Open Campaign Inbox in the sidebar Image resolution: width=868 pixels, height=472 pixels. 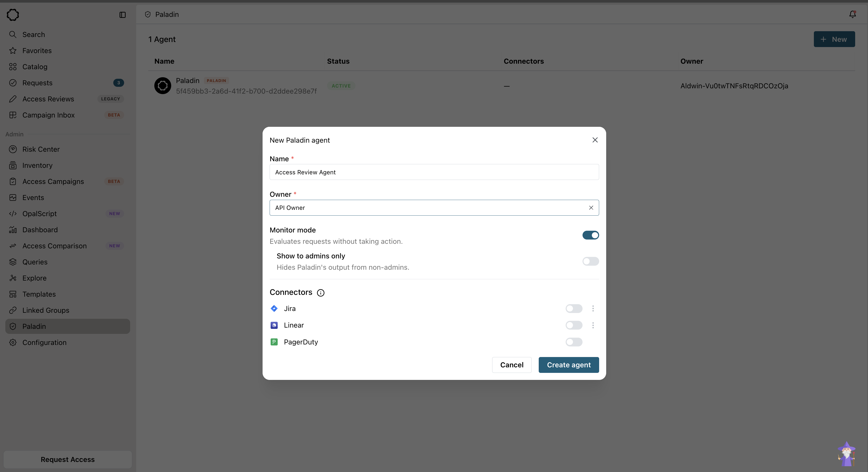click(67, 115)
